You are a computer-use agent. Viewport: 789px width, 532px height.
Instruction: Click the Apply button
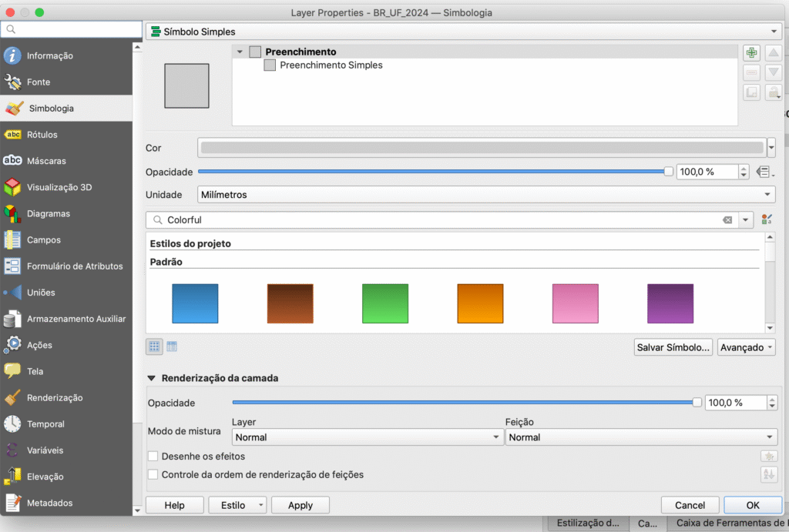pos(300,505)
